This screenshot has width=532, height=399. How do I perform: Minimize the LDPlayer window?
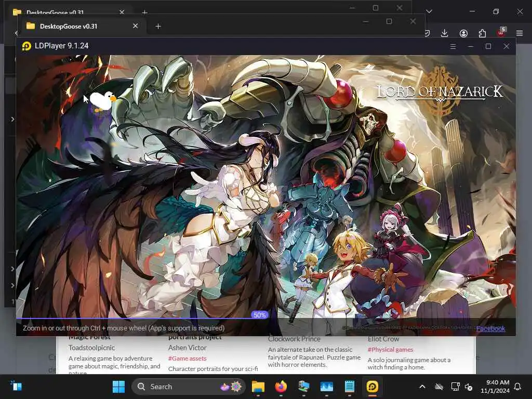click(x=471, y=46)
